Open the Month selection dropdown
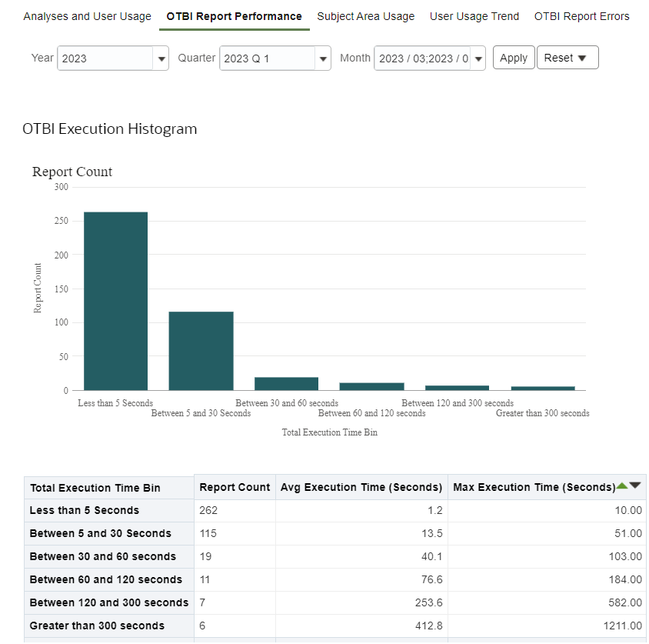 (478, 58)
